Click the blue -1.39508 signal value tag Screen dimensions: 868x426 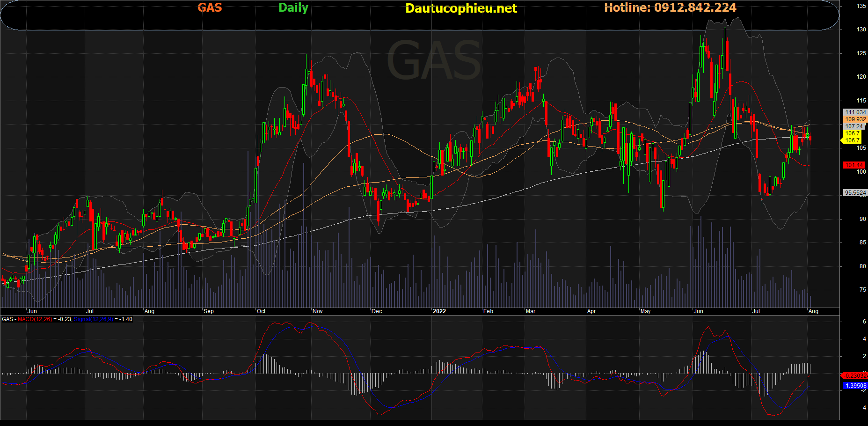(855, 386)
